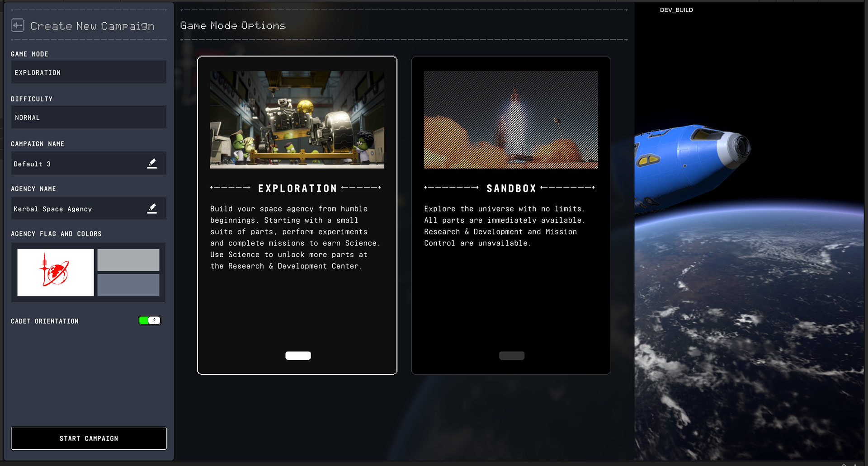Open the Difficulty Normal field
This screenshot has width=868, height=466.
[x=89, y=118]
